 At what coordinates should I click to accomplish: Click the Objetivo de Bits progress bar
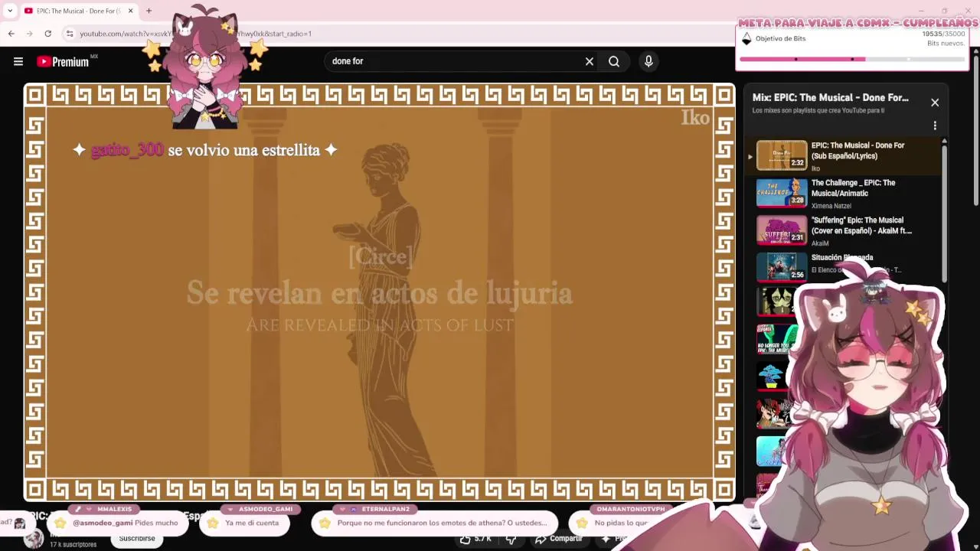click(x=851, y=59)
